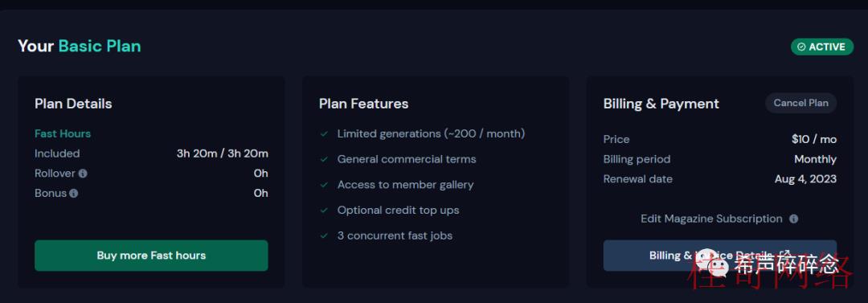Viewport: 868px width, 303px height.
Task: Click checkmark beside General commercial terms
Action: (x=324, y=159)
